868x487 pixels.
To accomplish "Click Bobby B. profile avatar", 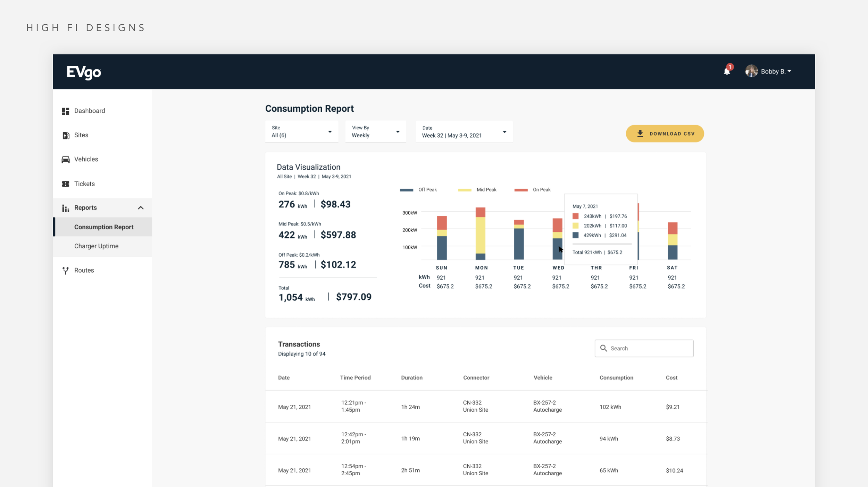I will pyautogui.click(x=751, y=71).
